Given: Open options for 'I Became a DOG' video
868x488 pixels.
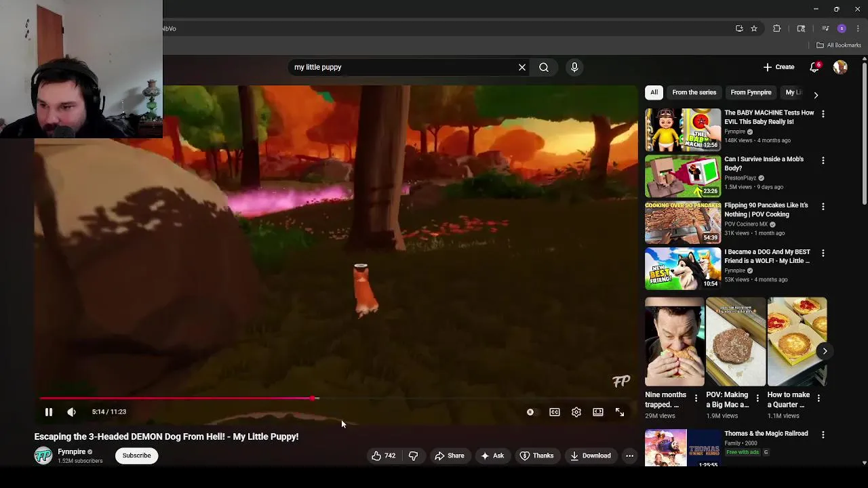Looking at the screenshot, I should click(823, 253).
